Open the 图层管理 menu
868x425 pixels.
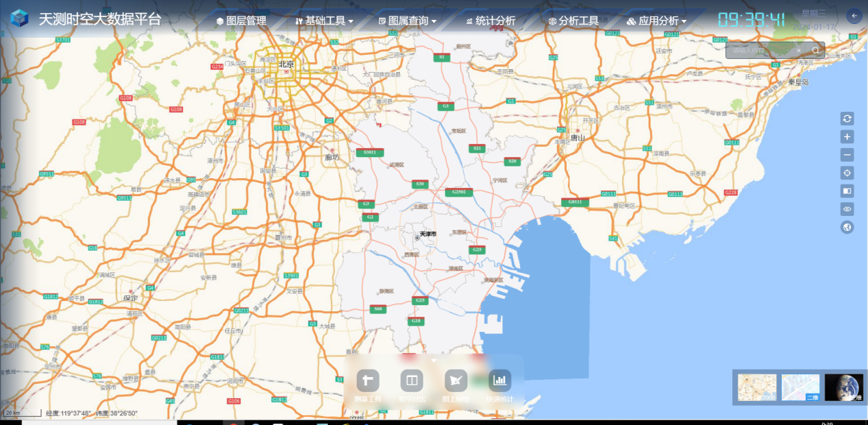coord(241,21)
